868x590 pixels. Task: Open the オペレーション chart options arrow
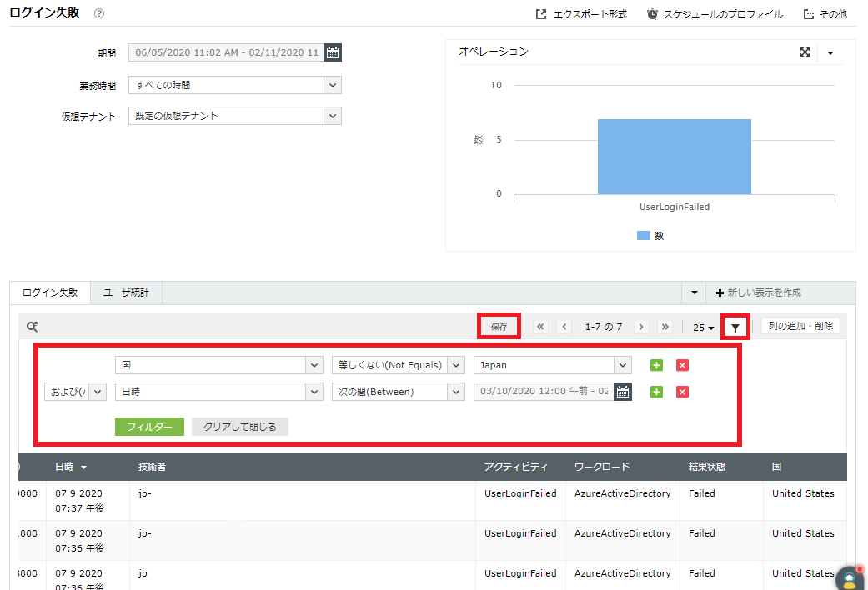830,53
